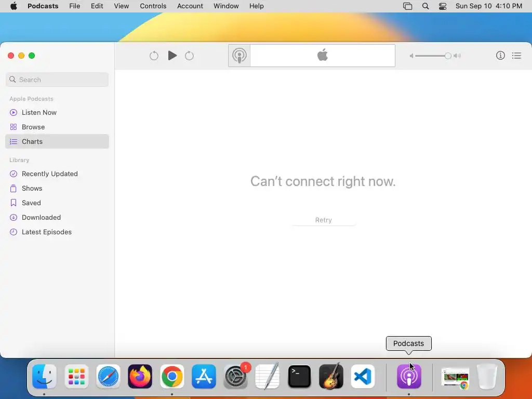Open Latest Episodes in the Library
532x399 pixels.
57,232
